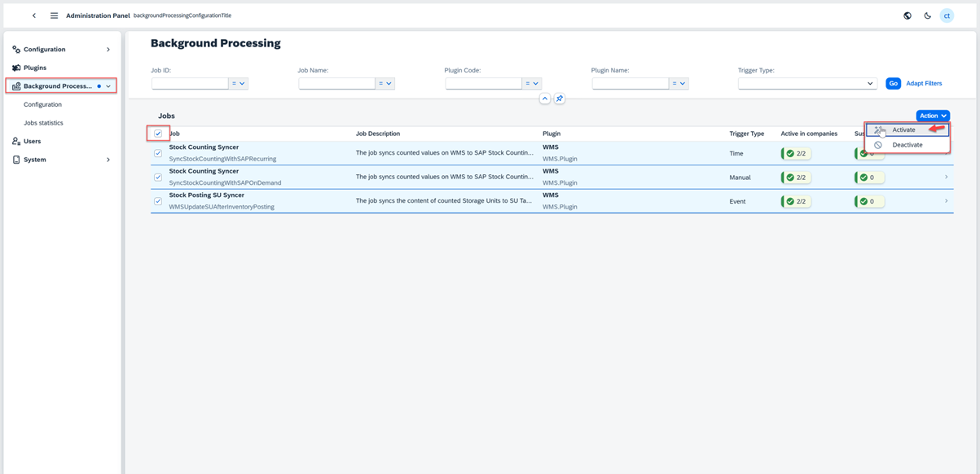This screenshot has height=474, width=980.
Task: Click the Go button
Action: coord(893,82)
